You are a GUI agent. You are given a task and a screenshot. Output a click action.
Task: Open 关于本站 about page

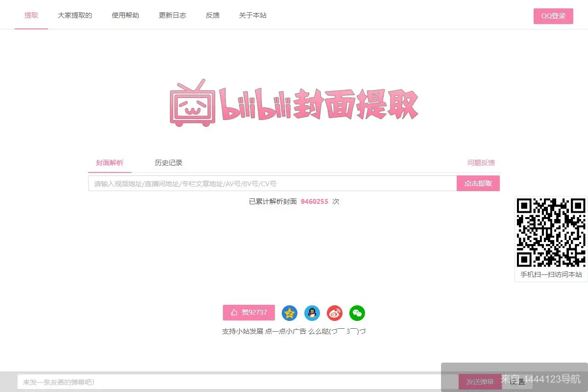pyautogui.click(x=252, y=15)
